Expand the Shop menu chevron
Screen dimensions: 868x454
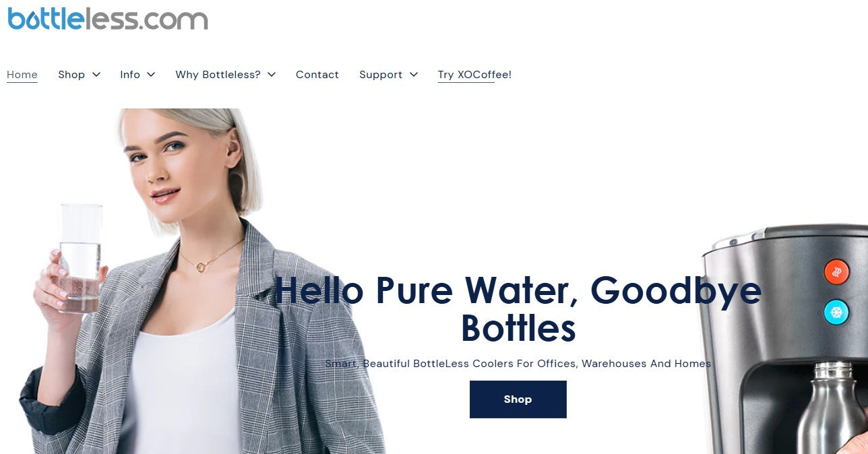point(96,75)
